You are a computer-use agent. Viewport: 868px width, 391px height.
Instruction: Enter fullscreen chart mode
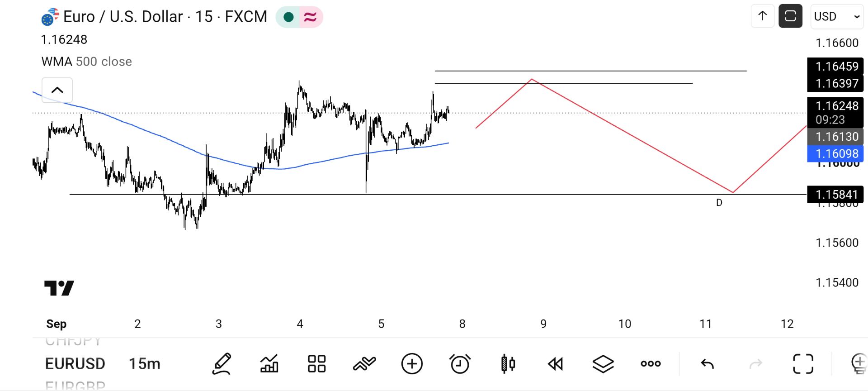(x=803, y=364)
